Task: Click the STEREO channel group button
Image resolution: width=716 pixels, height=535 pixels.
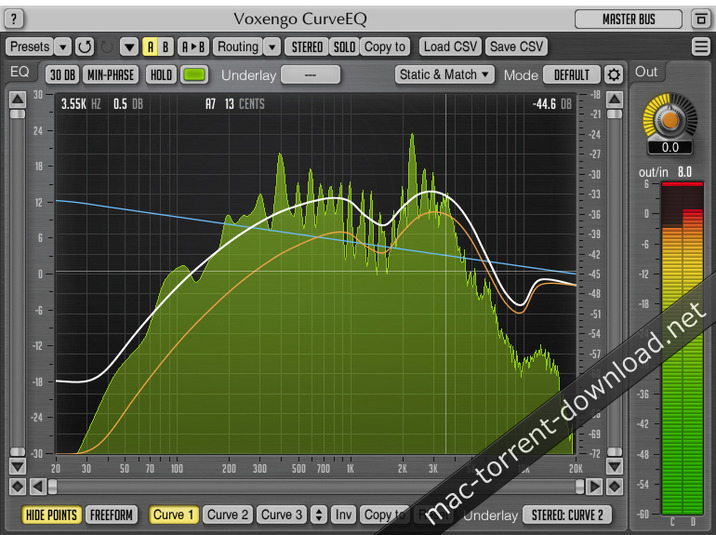Action: (307, 47)
